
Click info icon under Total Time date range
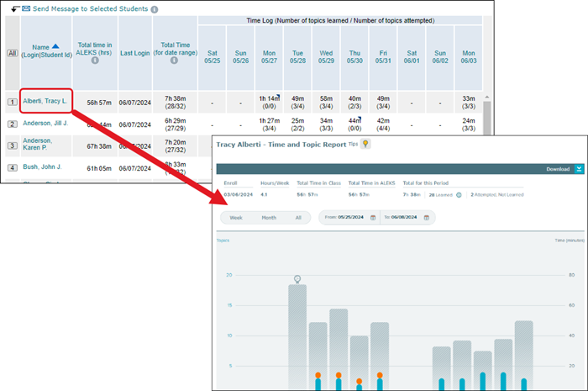[x=175, y=61]
